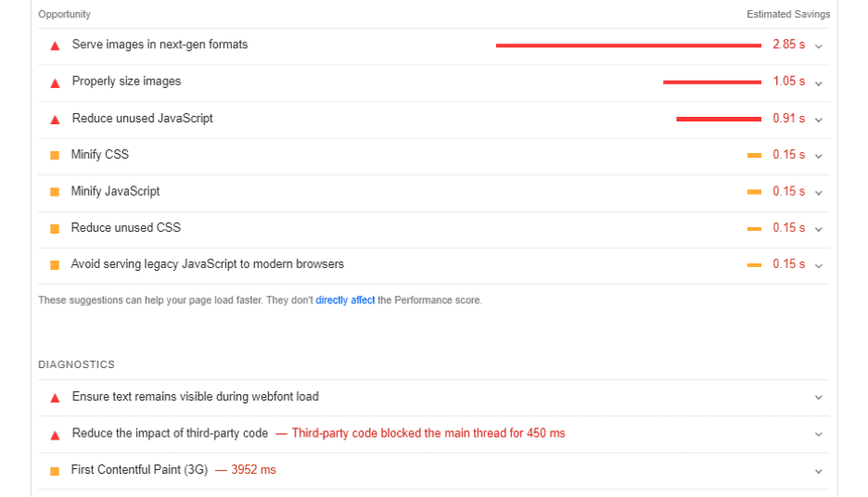Expand First Contentful Paint (3G) chevron
Screen dimensions: 868x497
(x=819, y=472)
